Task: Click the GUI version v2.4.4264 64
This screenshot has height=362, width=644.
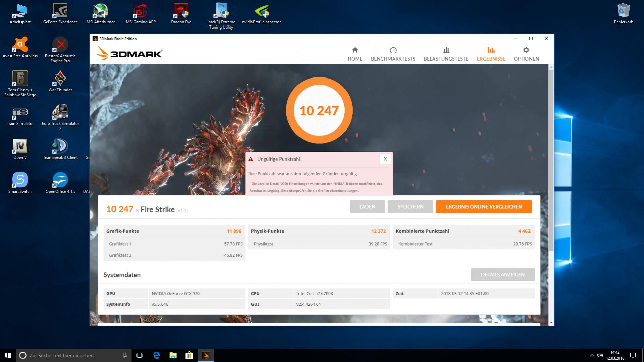Action: tap(308, 304)
